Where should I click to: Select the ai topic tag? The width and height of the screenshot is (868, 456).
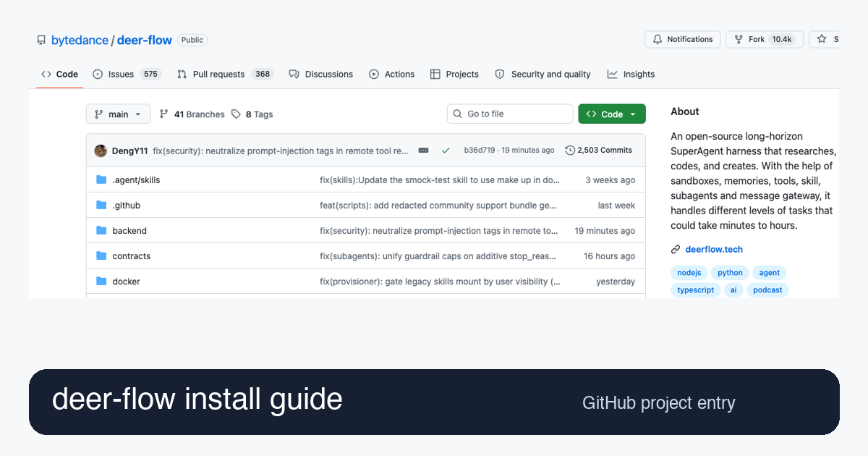pyautogui.click(x=733, y=290)
